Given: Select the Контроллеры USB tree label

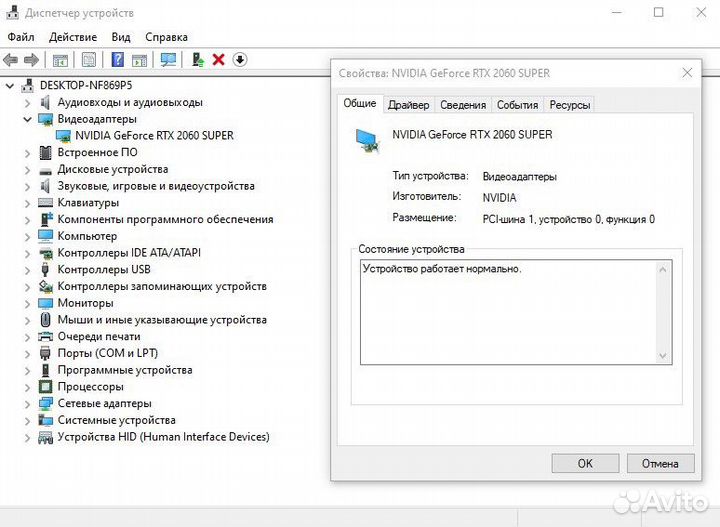Looking at the screenshot, I should pos(104,269).
